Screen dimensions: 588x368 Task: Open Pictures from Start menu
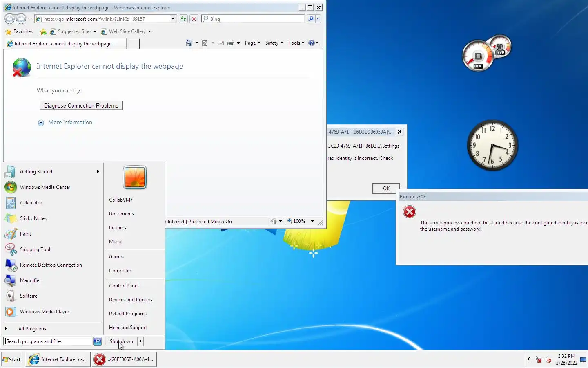pos(118,228)
